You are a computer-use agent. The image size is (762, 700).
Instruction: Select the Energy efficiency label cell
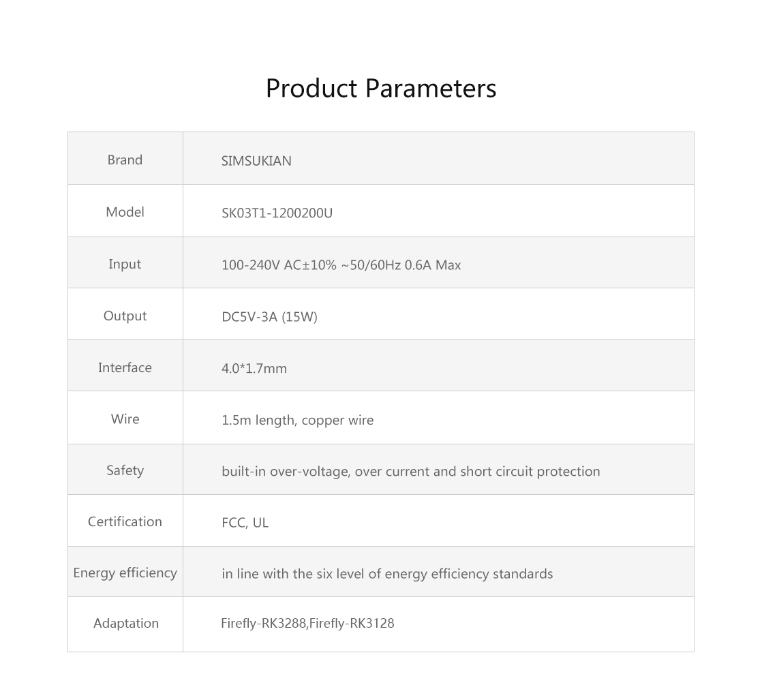click(x=125, y=572)
